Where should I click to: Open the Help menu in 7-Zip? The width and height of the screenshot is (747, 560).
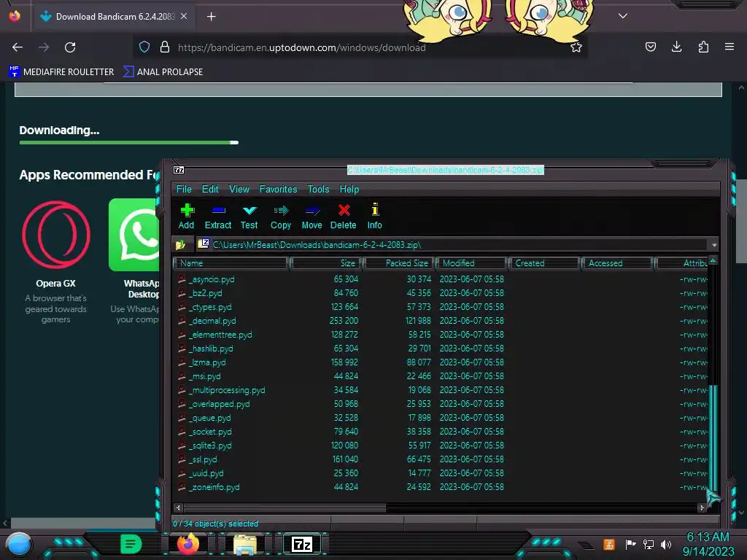349,189
